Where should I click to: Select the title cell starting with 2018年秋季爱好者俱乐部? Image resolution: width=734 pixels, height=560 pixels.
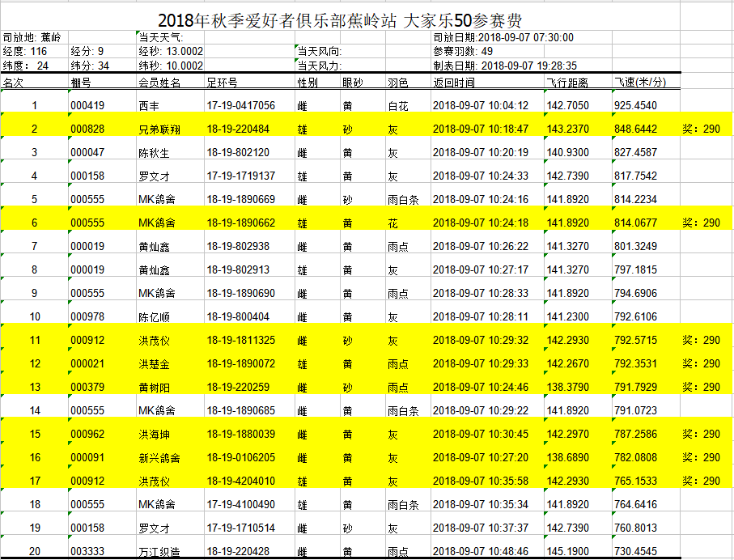340,20
